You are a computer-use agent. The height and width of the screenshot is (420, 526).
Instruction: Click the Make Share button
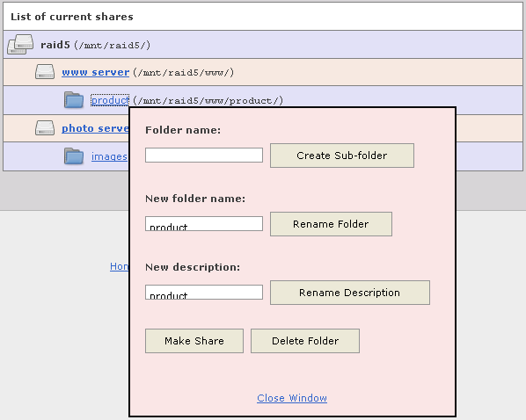pos(194,341)
